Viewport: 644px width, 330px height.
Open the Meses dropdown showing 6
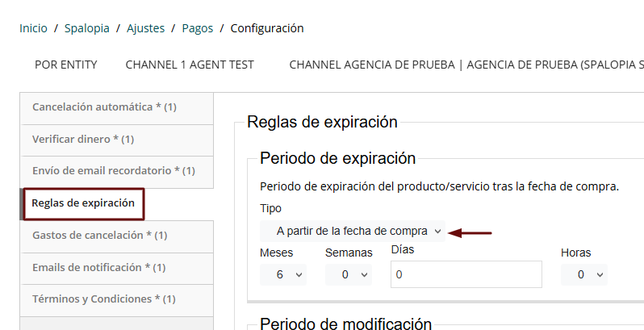click(x=283, y=274)
